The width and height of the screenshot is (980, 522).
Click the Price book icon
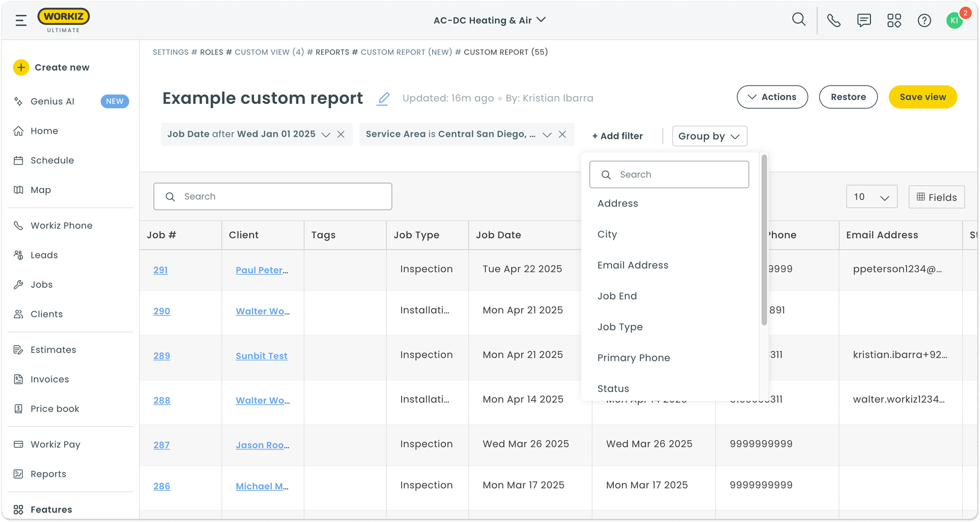coord(18,409)
